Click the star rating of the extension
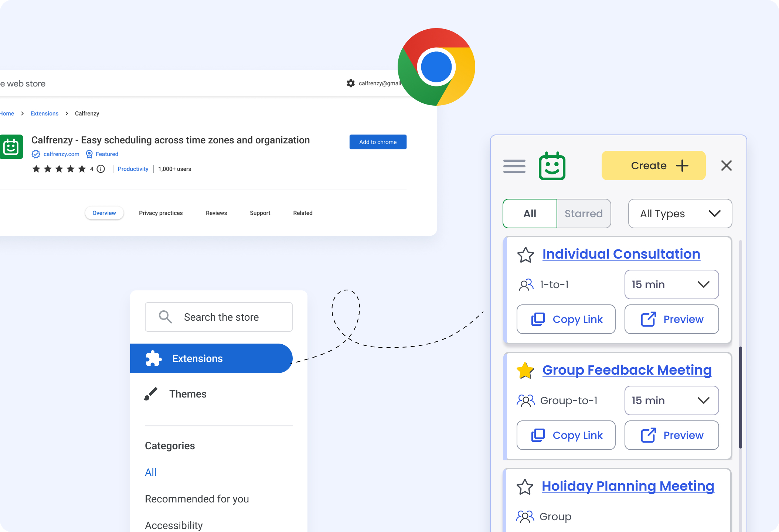This screenshot has width=779, height=532. coord(59,169)
